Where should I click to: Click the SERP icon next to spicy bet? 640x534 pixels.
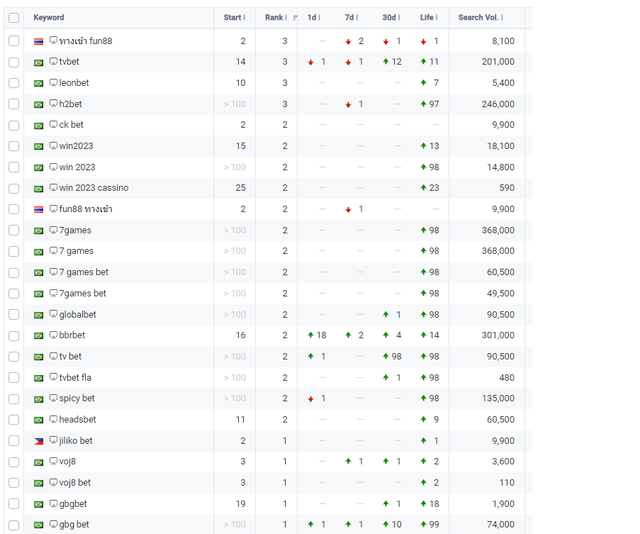(x=53, y=398)
